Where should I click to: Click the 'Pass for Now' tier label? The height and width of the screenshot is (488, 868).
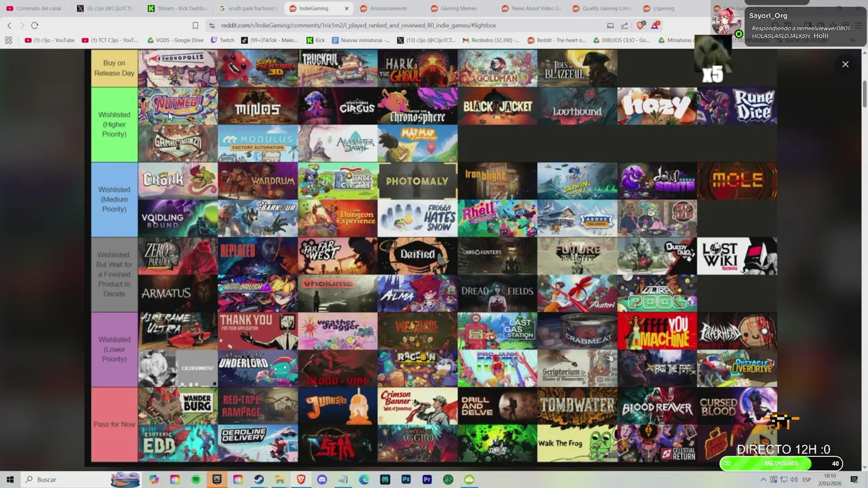coord(115,424)
